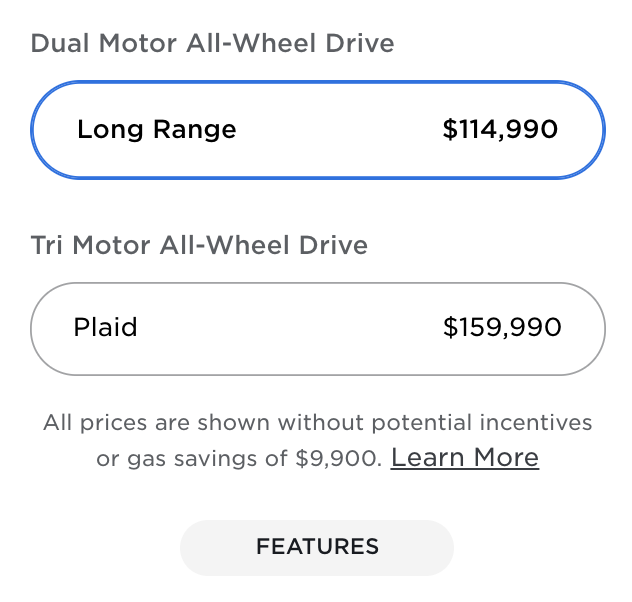Viewport: 632px width, 602px height.
Task: Click the Dual Motor All-Wheel Drive heading
Action: coord(212,44)
